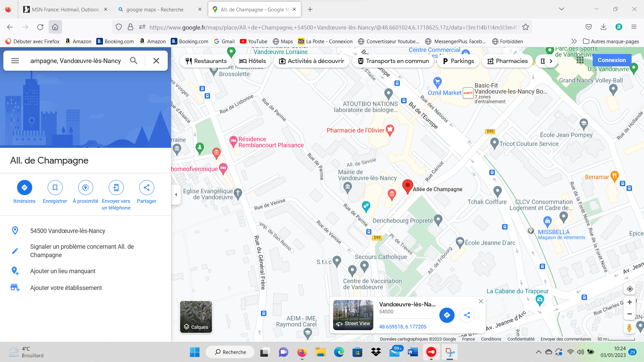Select the Restaurants filter chip

point(206,61)
